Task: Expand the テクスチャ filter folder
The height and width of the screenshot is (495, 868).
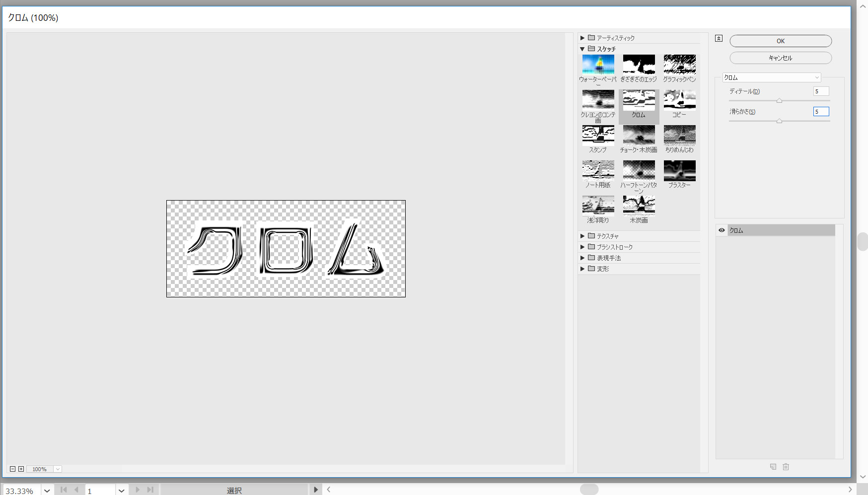Action: [x=582, y=236]
